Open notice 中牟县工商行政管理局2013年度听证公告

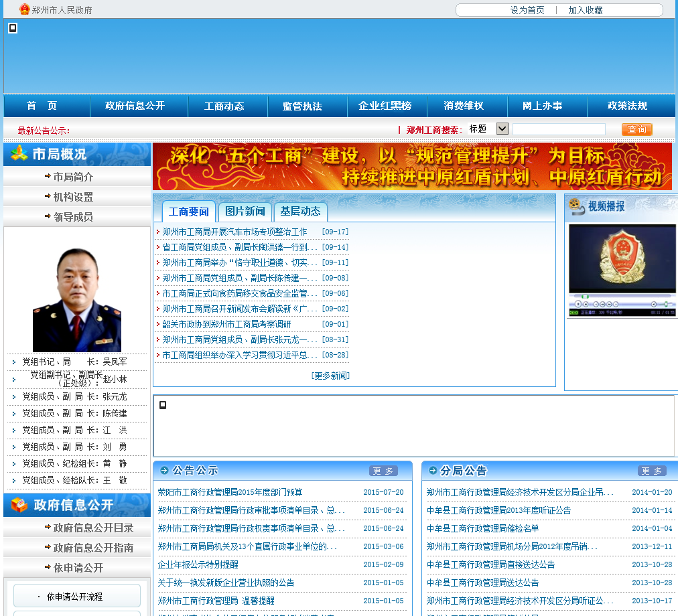point(498,510)
